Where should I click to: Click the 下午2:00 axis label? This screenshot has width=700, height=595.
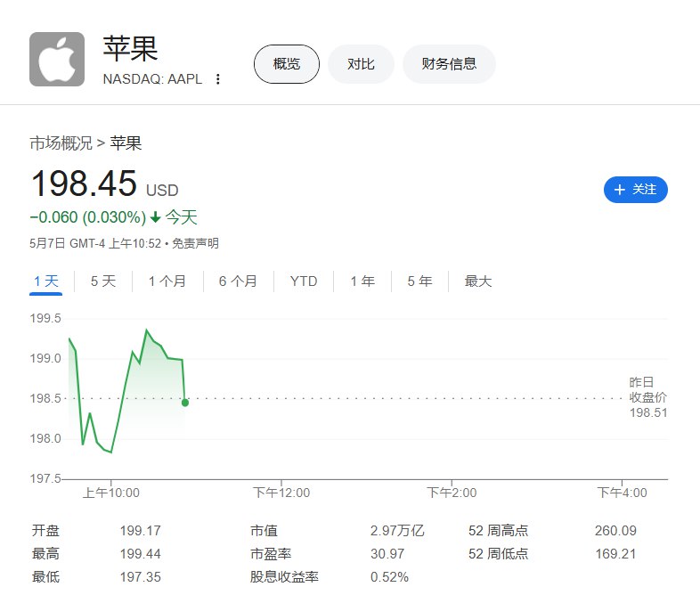(x=452, y=493)
